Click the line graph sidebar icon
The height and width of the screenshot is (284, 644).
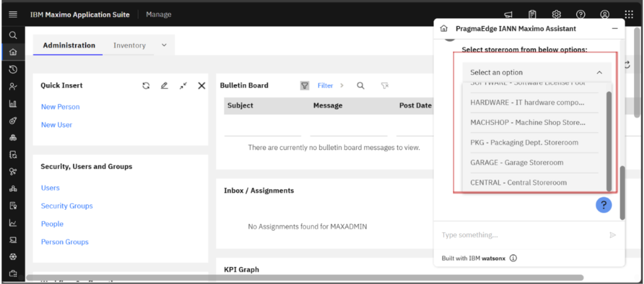(13, 223)
